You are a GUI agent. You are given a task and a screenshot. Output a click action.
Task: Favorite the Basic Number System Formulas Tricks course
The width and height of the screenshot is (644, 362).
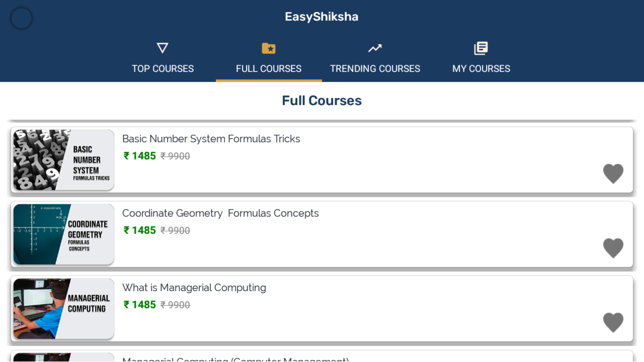[613, 174]
